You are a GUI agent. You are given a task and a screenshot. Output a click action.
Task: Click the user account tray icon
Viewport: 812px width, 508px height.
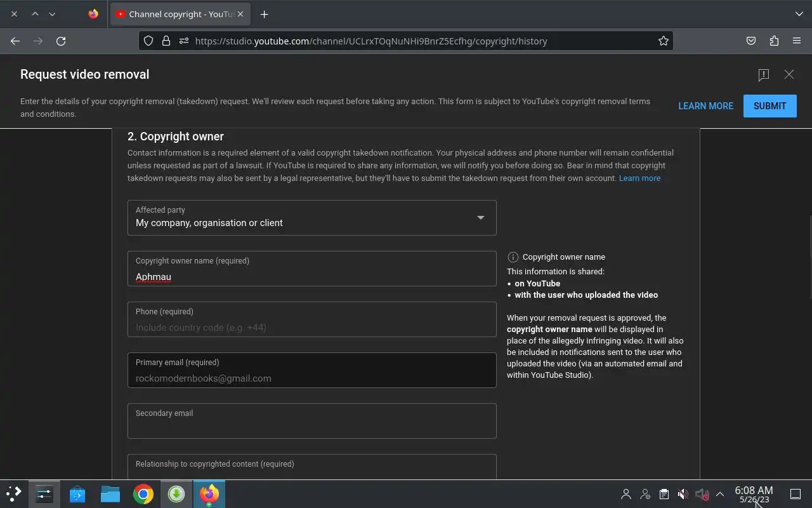(x=626, y=494)
